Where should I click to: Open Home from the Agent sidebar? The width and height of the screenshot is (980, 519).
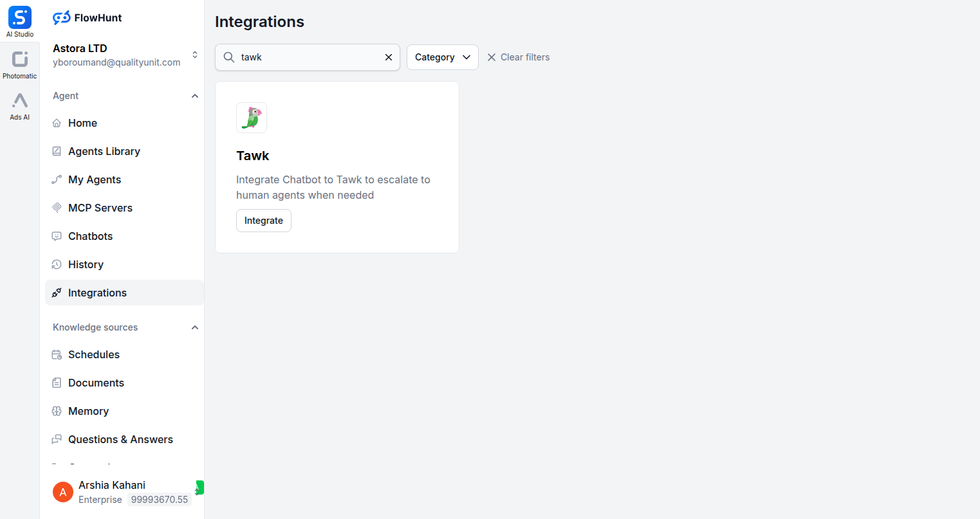82,123
